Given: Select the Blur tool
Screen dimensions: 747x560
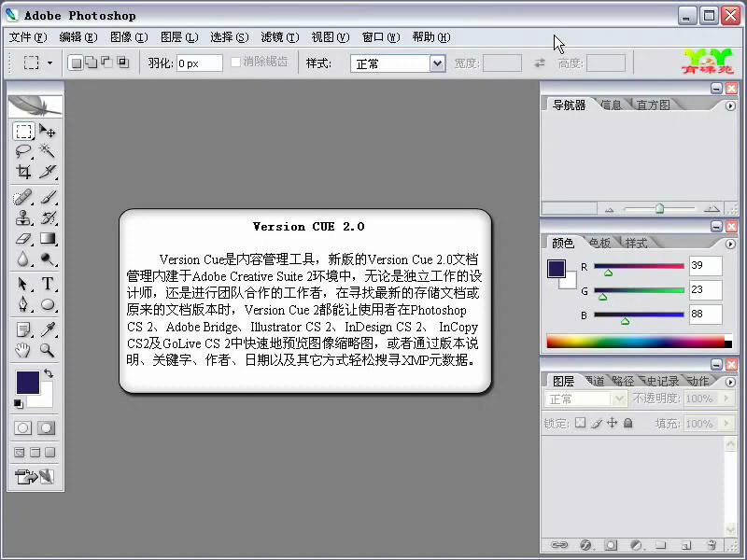Looking at the screenshot, I should click(23, 259).
